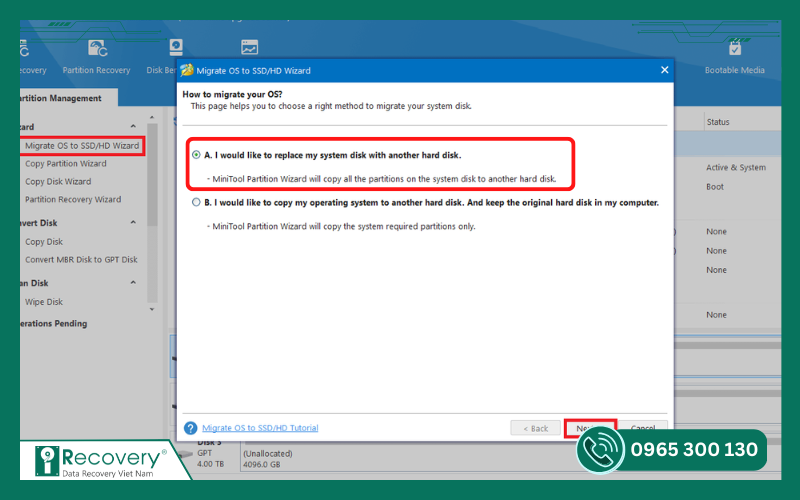
Task: Select Wipe Disk in sidebar
Action: 44,302
